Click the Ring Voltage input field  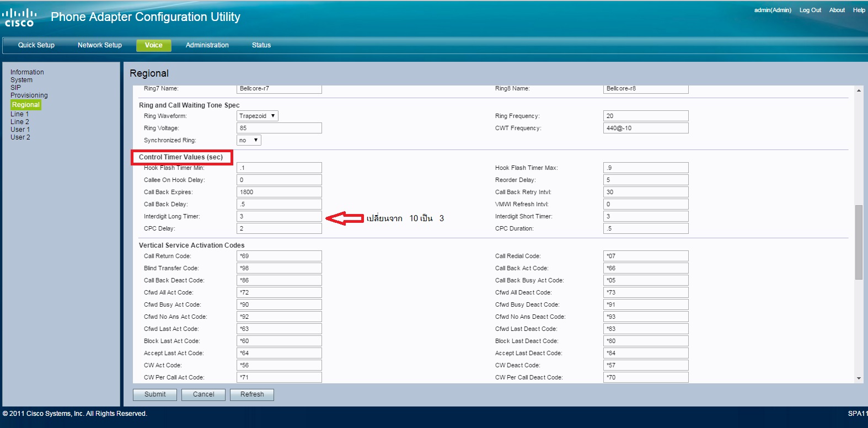[x=279, y=128]
